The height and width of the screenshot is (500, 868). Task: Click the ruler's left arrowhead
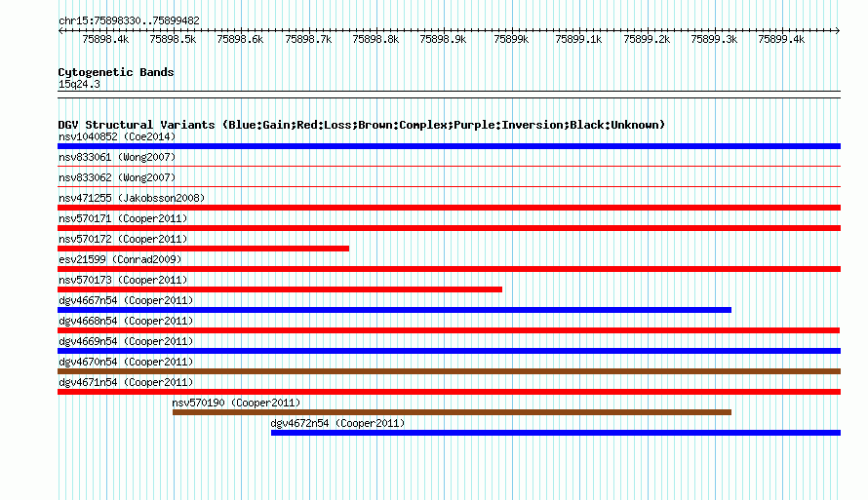click(60, 31)
